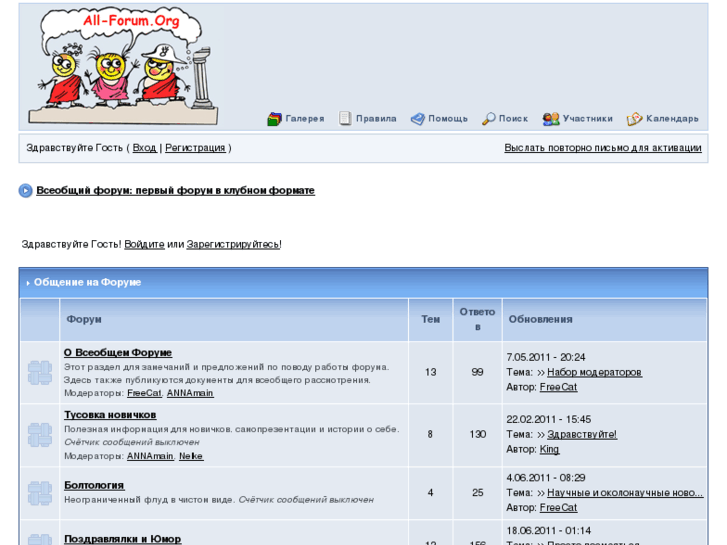
Task: Open Помощь help icon
Action: pos(417,119)
